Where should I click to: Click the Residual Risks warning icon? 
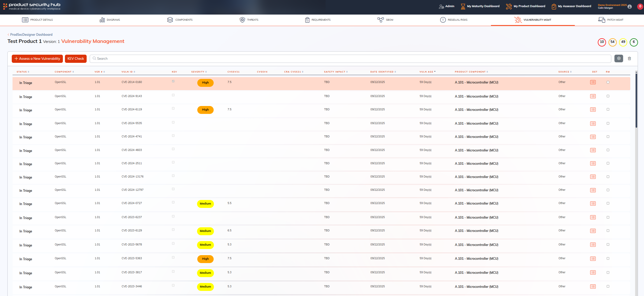[443, 20]
